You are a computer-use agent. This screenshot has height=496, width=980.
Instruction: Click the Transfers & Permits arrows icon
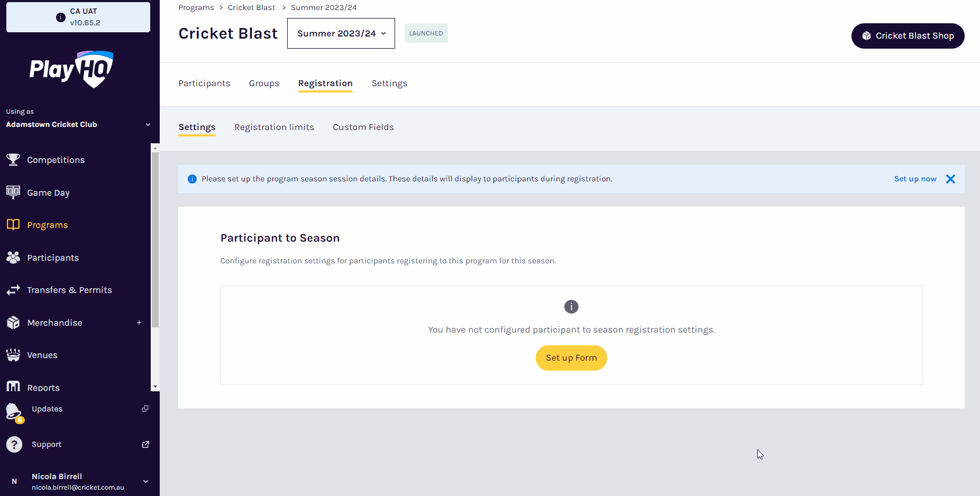click(x=13, y=290)
